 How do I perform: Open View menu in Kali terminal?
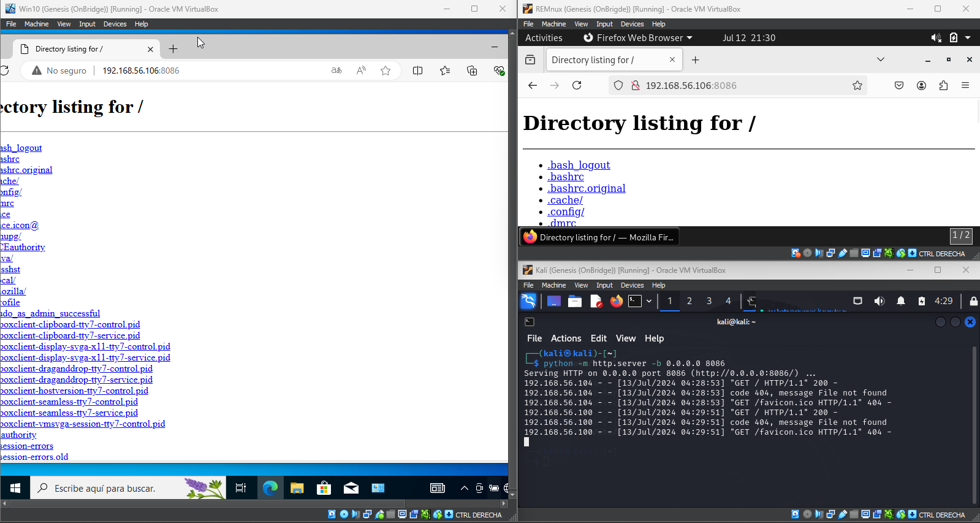coord(626,338)
